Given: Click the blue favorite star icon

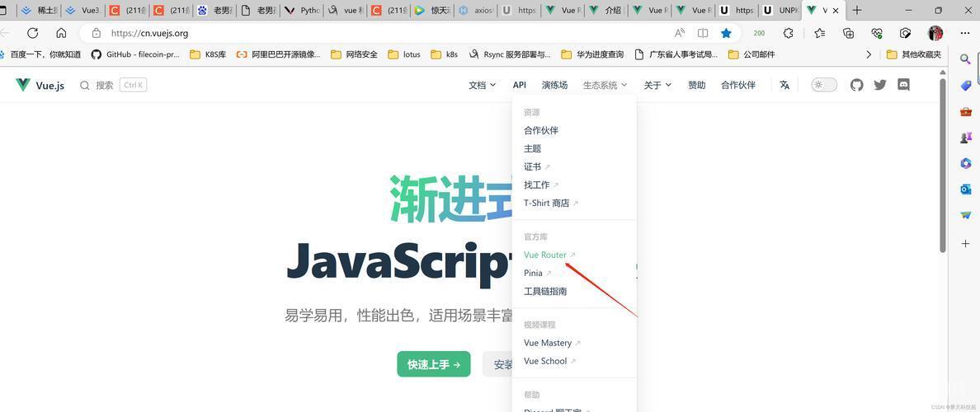Looking at the screenshot, I should [726, 33].
